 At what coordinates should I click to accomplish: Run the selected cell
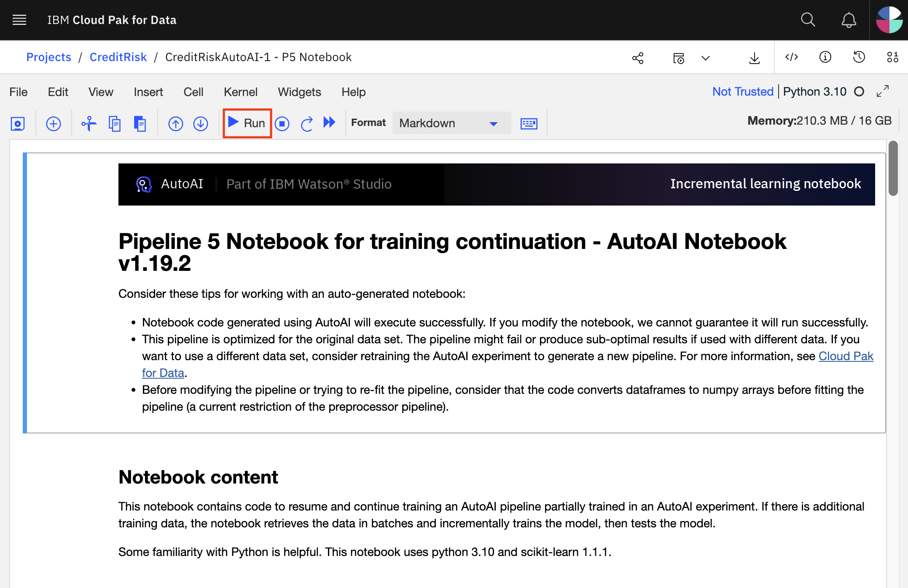click(247, 123)
